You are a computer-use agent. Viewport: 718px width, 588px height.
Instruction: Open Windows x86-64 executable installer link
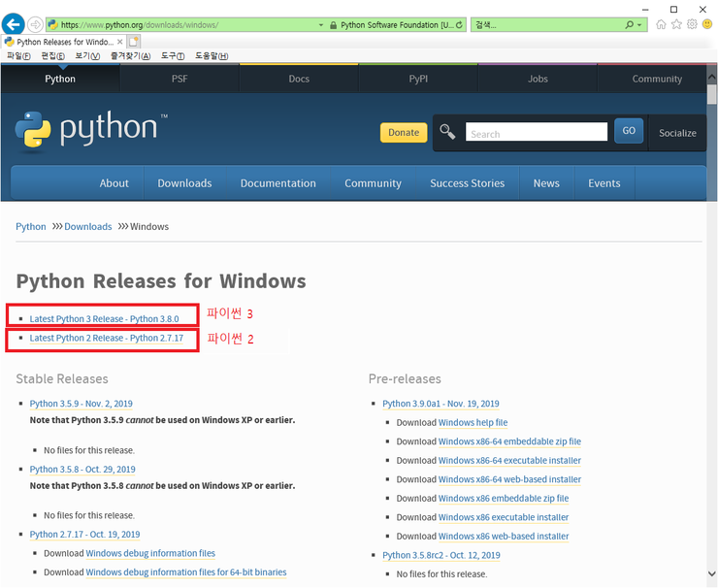[509, 461]
